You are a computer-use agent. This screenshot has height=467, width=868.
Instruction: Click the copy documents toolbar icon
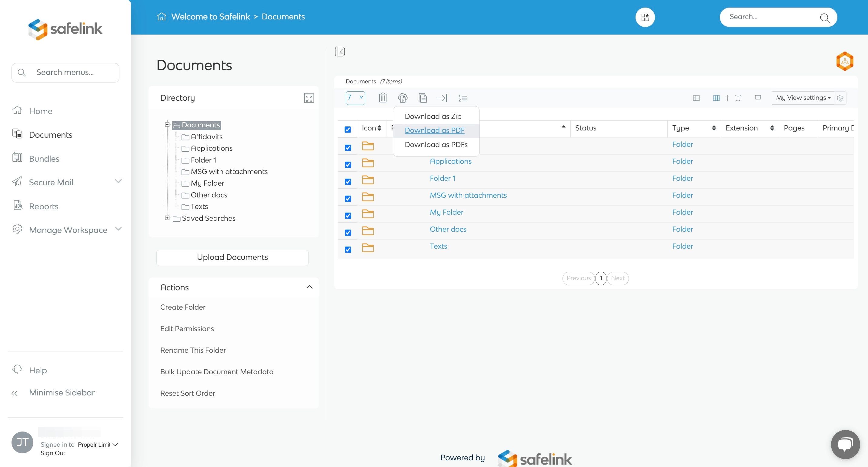click(422, 98)
